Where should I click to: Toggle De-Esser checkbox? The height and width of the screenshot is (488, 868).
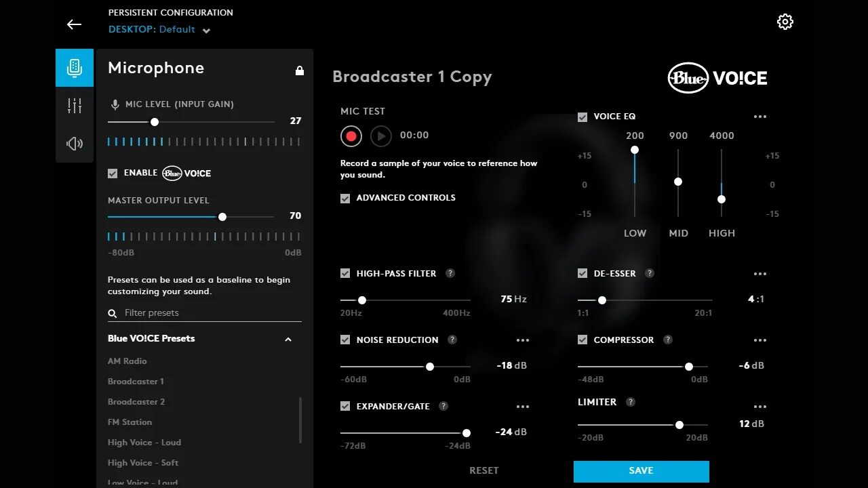pos(583,274)
